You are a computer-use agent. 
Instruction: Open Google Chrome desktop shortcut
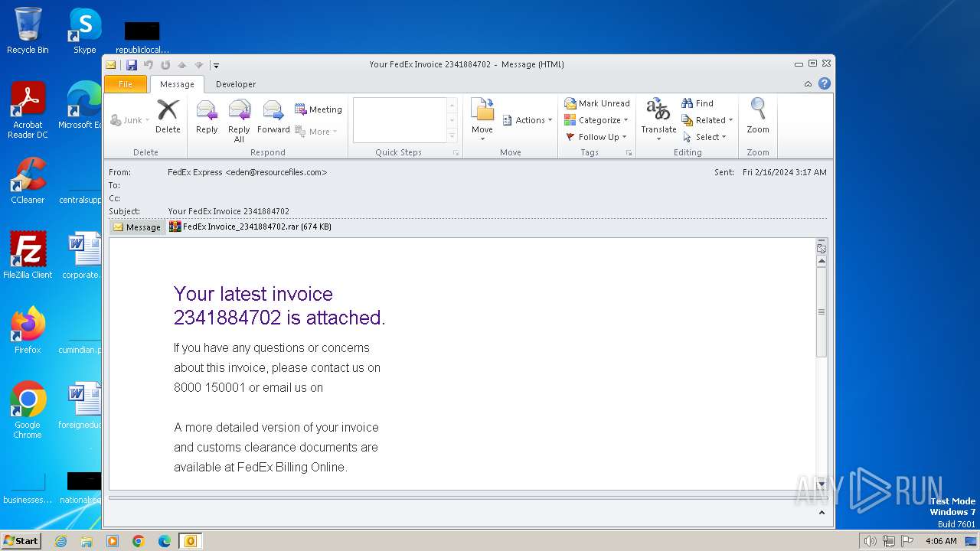28,410
